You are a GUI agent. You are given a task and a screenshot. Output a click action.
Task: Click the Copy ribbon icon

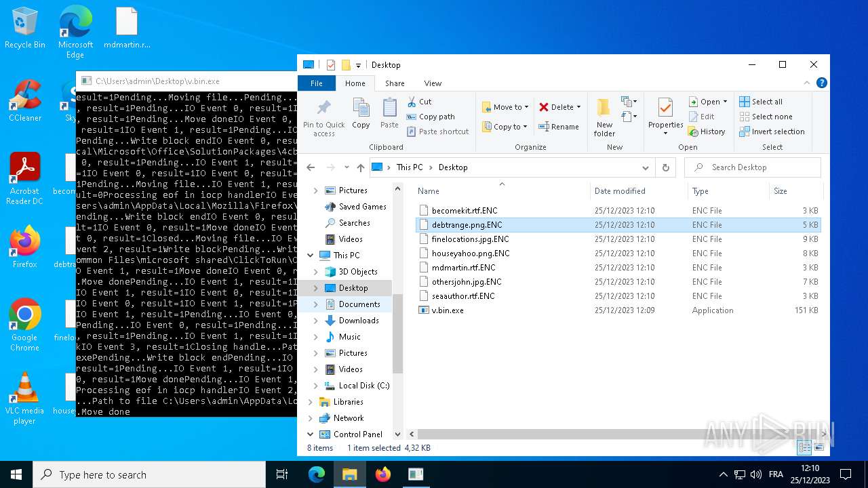361,114
